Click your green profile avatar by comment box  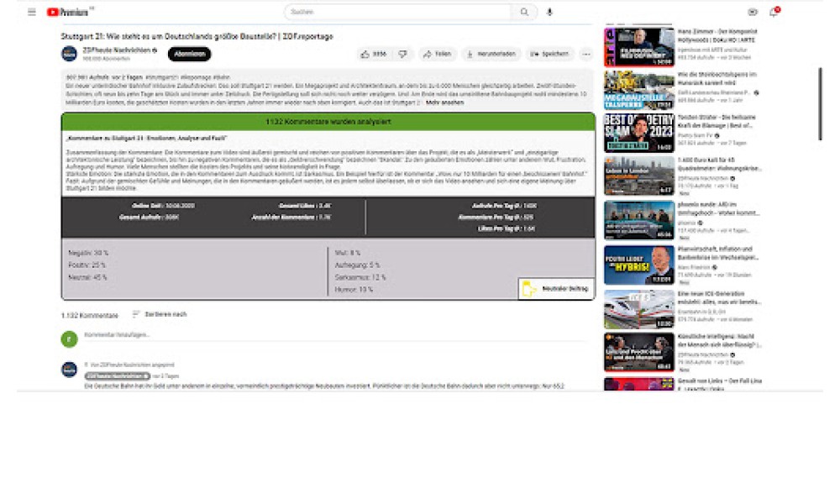pyautogui.click(x=69, y=339)
